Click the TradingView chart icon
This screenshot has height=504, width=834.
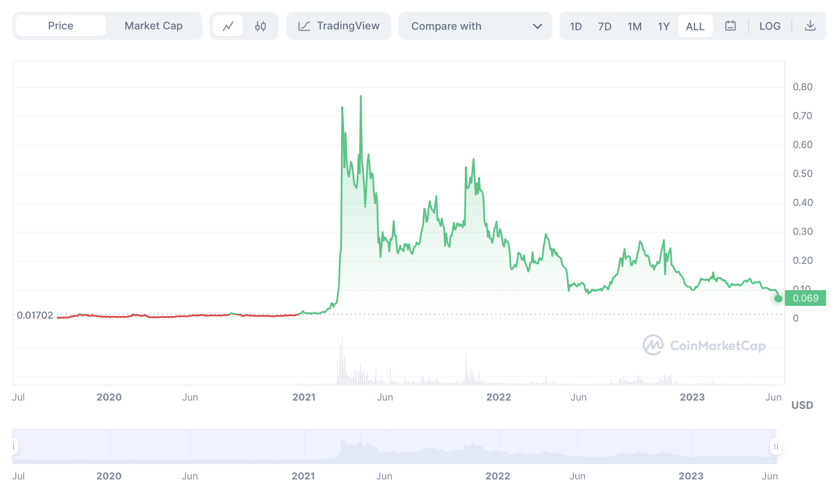click(304, 26)
